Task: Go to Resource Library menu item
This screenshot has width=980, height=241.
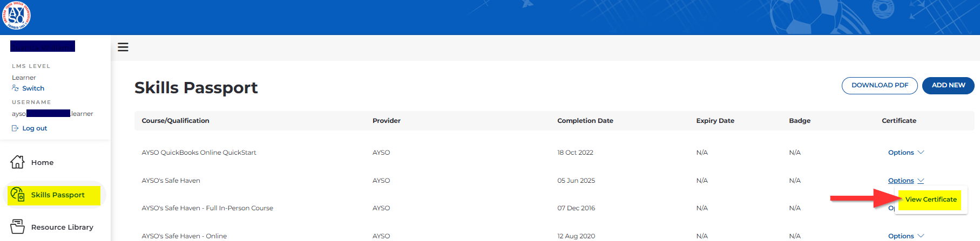Action: [62, 228]
